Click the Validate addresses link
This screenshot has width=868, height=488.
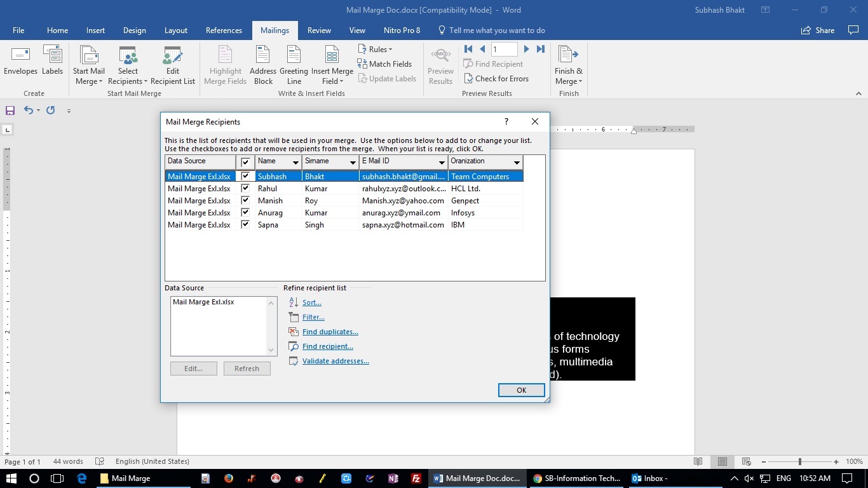pos(336,360)
